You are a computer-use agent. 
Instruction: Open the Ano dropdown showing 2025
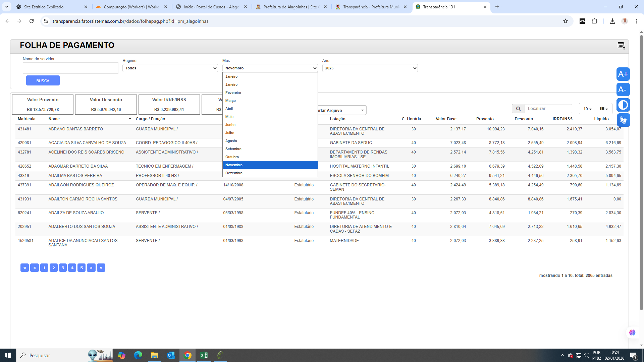click(370, 68)
